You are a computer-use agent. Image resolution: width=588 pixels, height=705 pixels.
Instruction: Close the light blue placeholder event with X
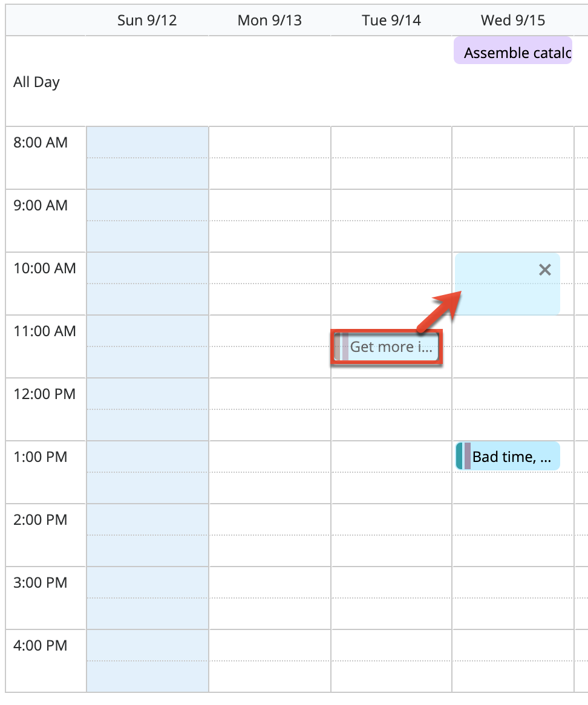tap(544, 270)
